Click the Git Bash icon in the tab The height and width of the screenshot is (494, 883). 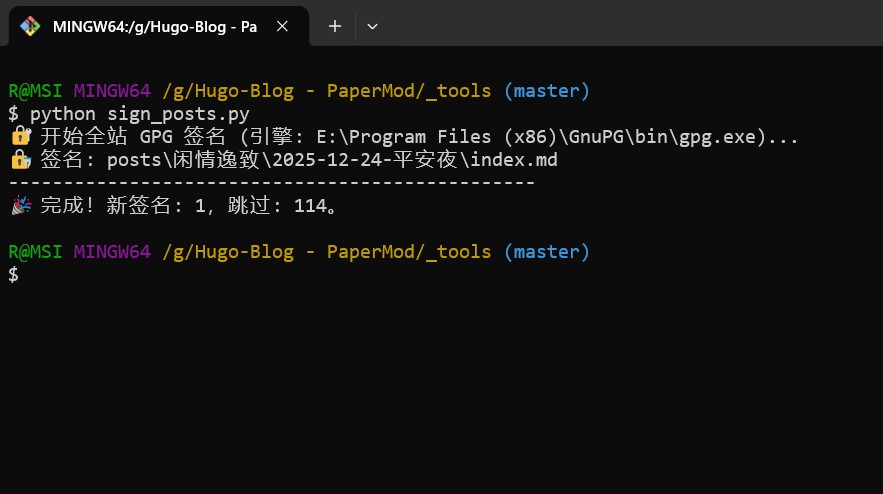[x=30, y=27]
